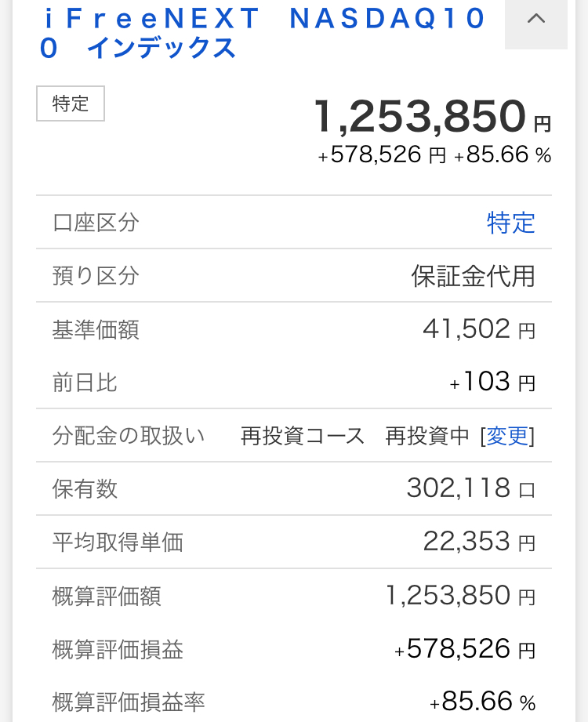The image size is (588, 722).
Task: Click the 分配金の取扱い label
Action: [129, 436]
